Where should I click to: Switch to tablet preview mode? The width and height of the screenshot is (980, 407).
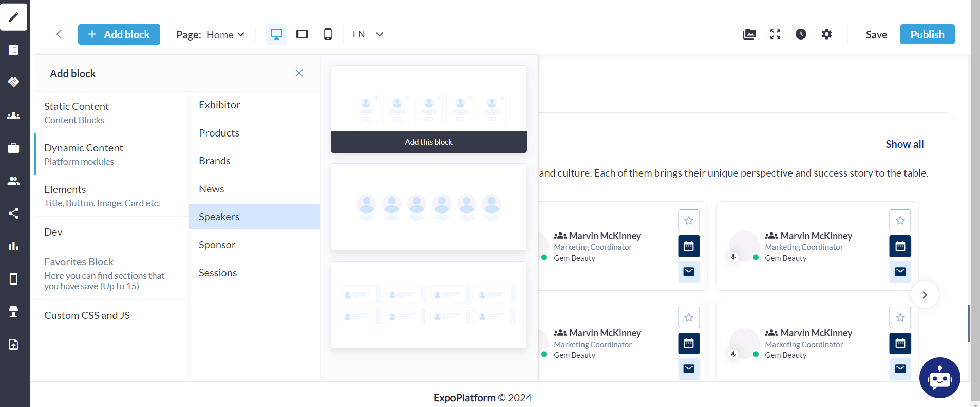pos(302,34)
